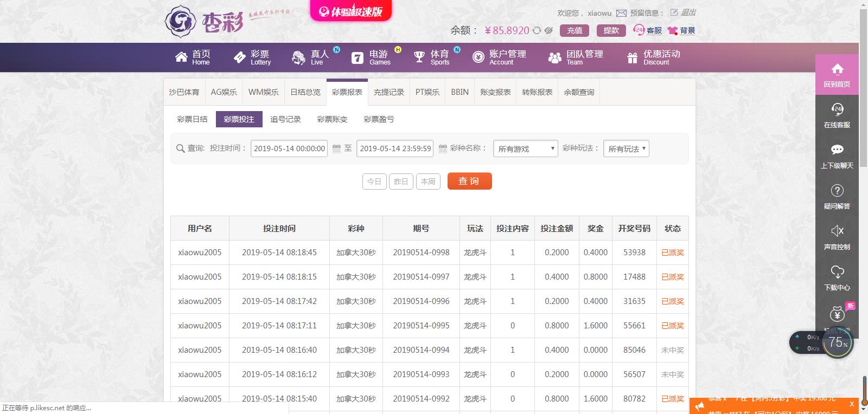Switch to the AG娱乐 tab
This screenshot has width=868, height=414.
pyautogui.click(x=224, y=92)
